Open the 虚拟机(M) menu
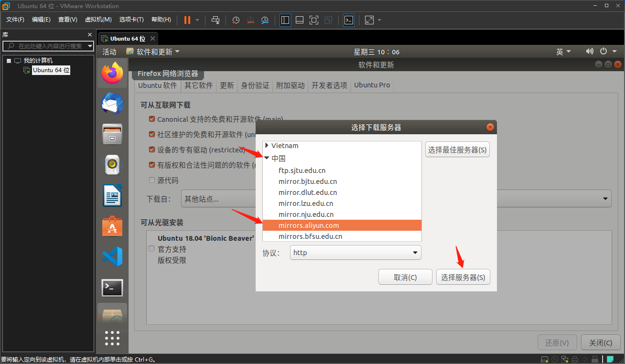 tap(98, 20)
